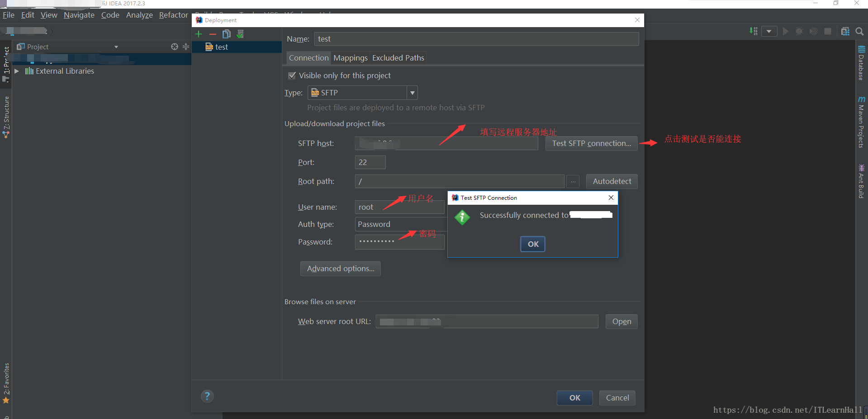Click OK in the Deployment dialog footer
The height and width of the screenshot is (419, 868).
pyautogui.click(x=574, y=398)
